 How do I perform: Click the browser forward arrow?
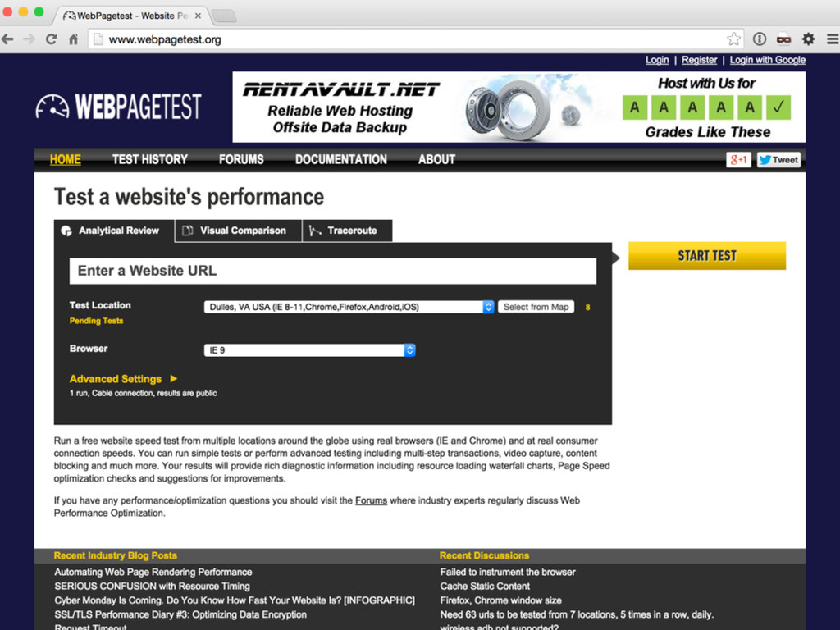point(29,39)
